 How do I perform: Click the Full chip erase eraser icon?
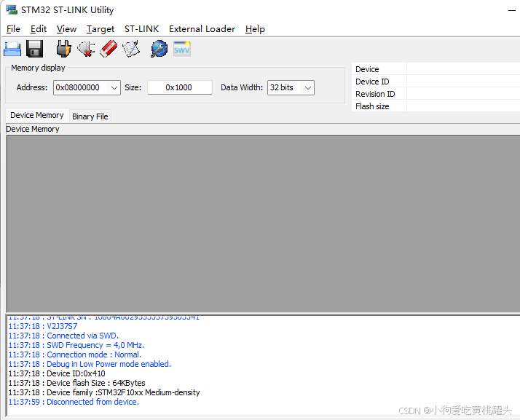pos(109,49)
